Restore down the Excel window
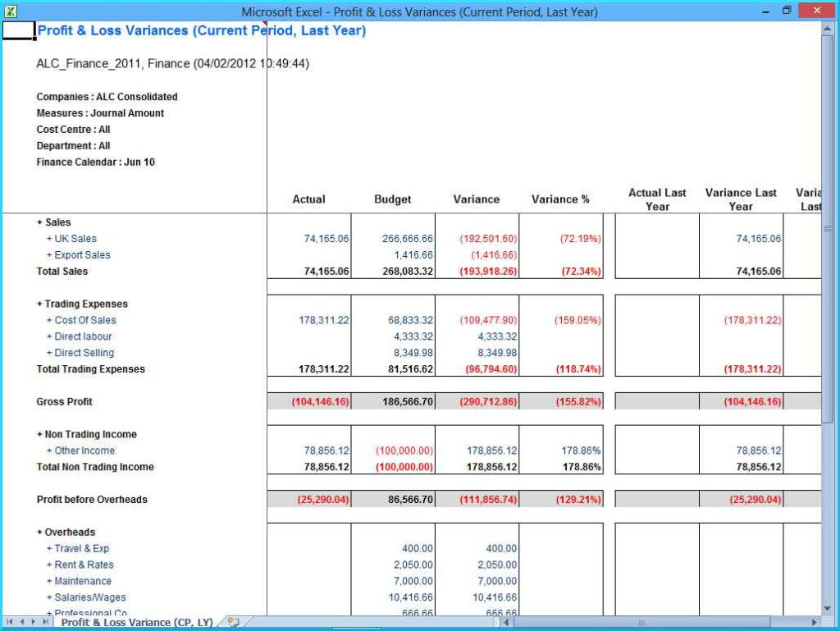Screen dimensions: 840x631 (787, 11)
